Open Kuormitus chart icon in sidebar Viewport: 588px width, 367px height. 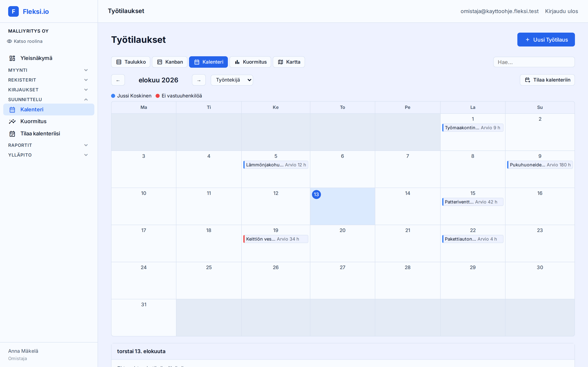[x=12, y=121]
